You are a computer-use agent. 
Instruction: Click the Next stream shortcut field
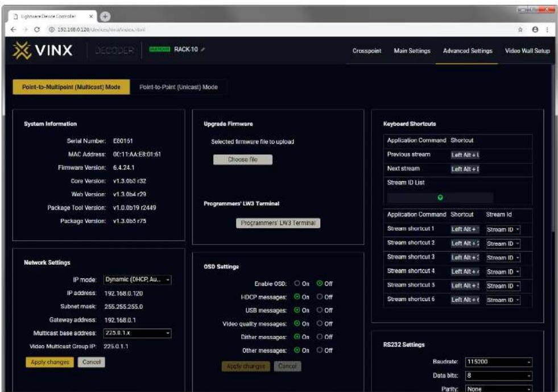pos(465,169)
